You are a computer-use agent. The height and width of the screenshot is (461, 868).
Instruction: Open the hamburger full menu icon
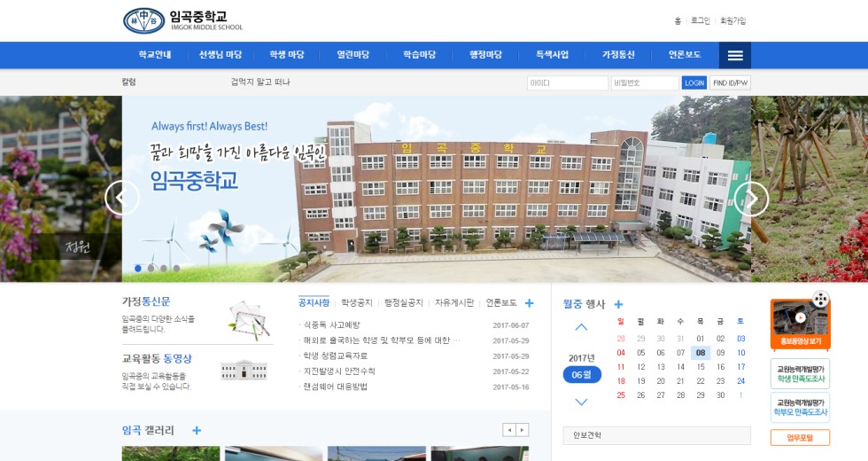click(x=734, y=55)
